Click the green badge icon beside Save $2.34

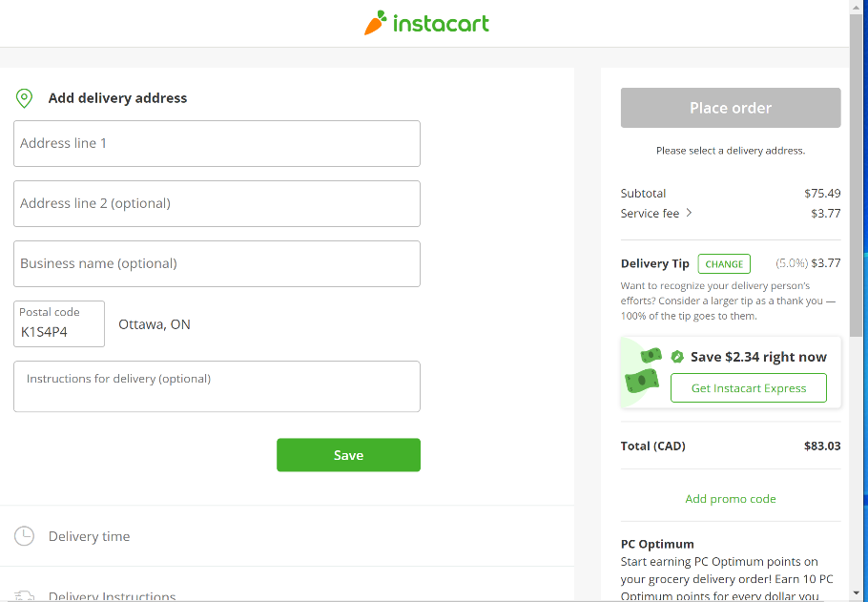point(677,357)
